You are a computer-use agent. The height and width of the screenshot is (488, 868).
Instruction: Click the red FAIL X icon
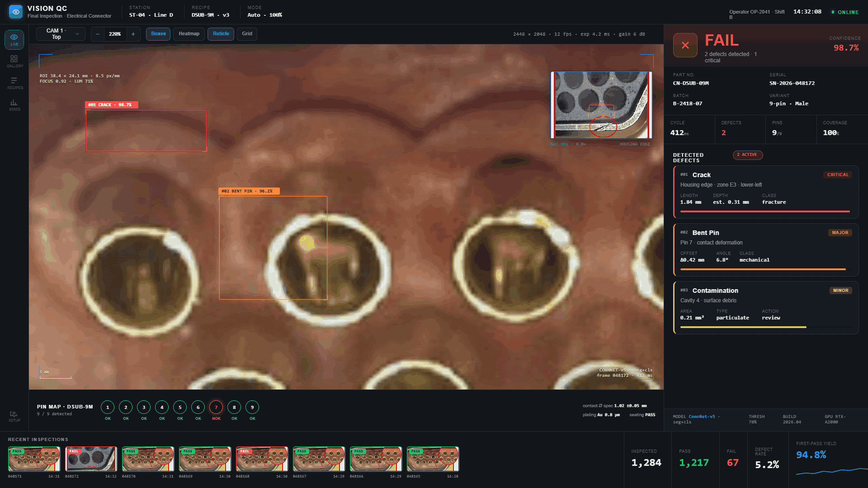tap(685, 45)
